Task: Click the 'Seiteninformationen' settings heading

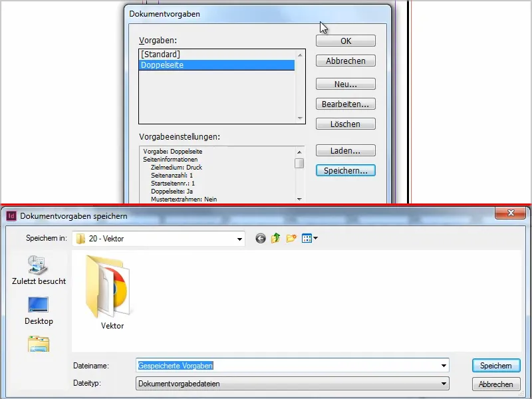Action: (170, 159)
